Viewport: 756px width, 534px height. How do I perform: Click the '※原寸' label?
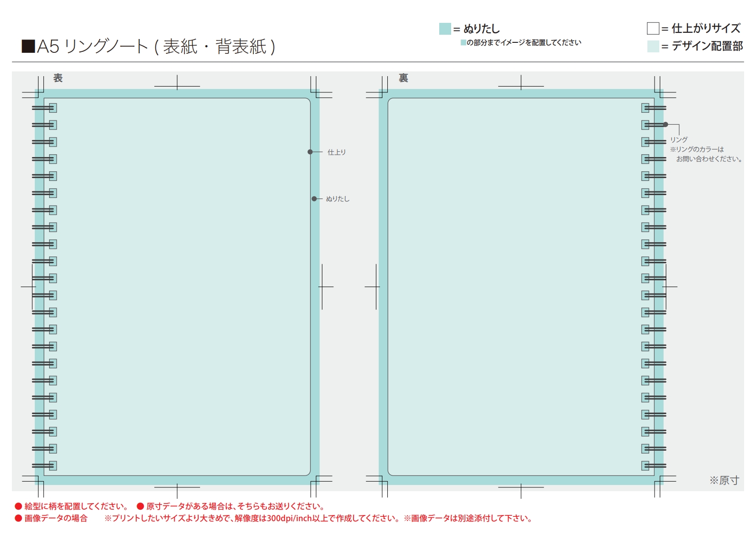[724, 480]
